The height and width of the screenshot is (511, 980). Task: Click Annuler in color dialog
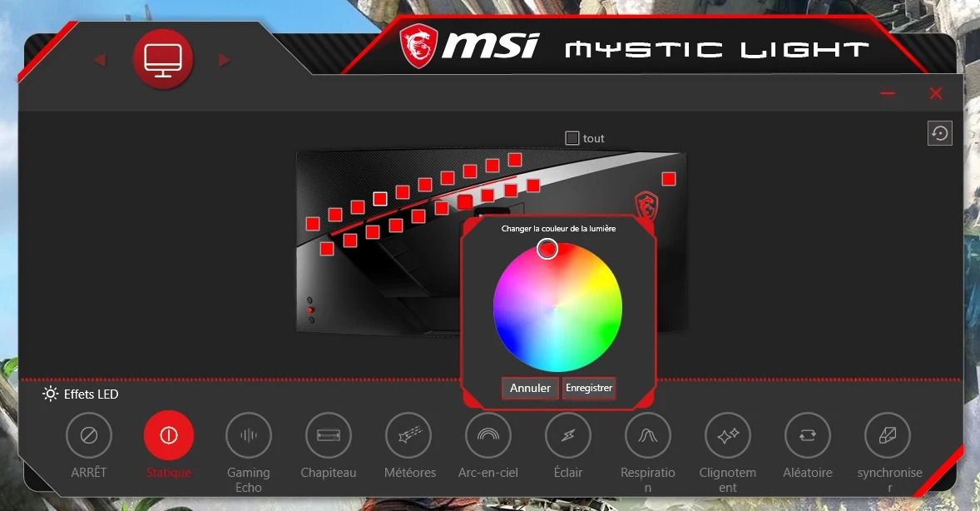tap(530, 388)
